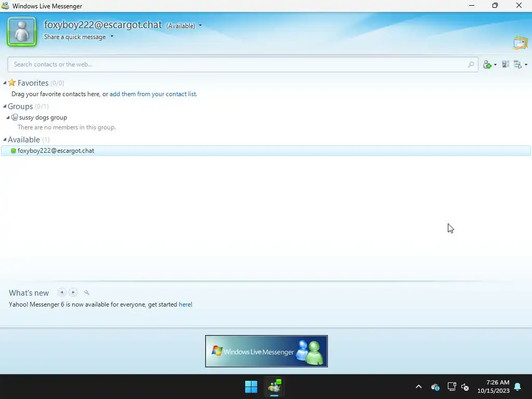
Task: Click the What's new heading
Action: point(29,293)
